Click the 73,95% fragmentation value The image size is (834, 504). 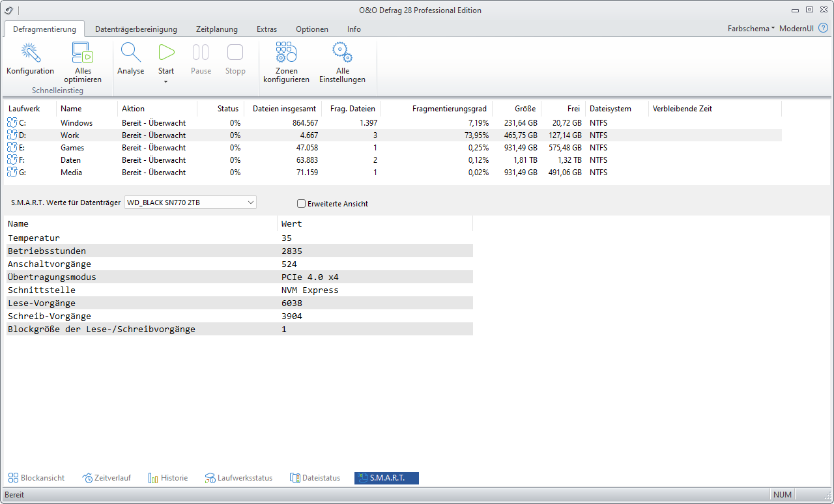(x=478, y=135)
